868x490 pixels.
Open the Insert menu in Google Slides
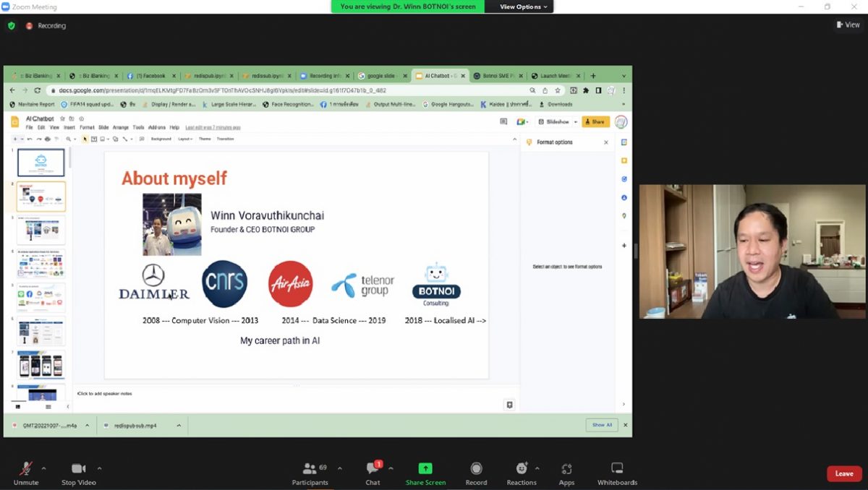[x=69, y=127]
